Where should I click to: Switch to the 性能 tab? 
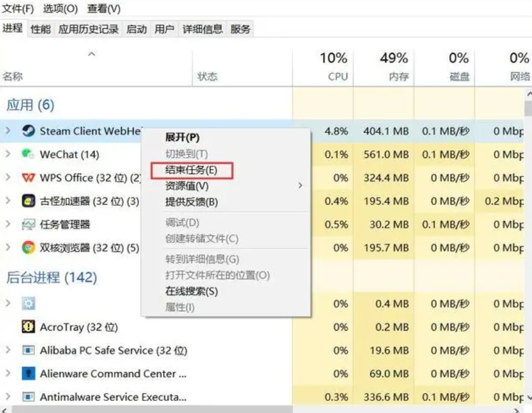pyautogui.click(x=40, y=29)
